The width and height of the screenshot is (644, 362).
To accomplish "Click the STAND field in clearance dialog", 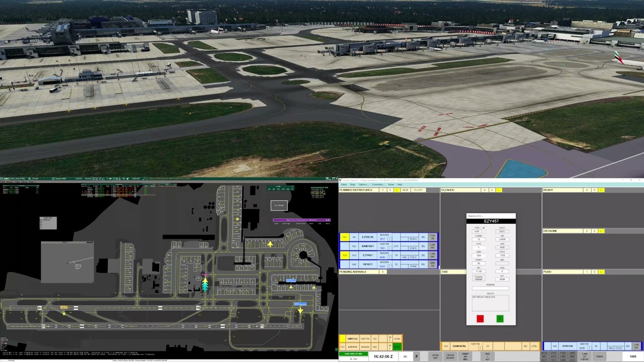I will (x=479, y=239).
